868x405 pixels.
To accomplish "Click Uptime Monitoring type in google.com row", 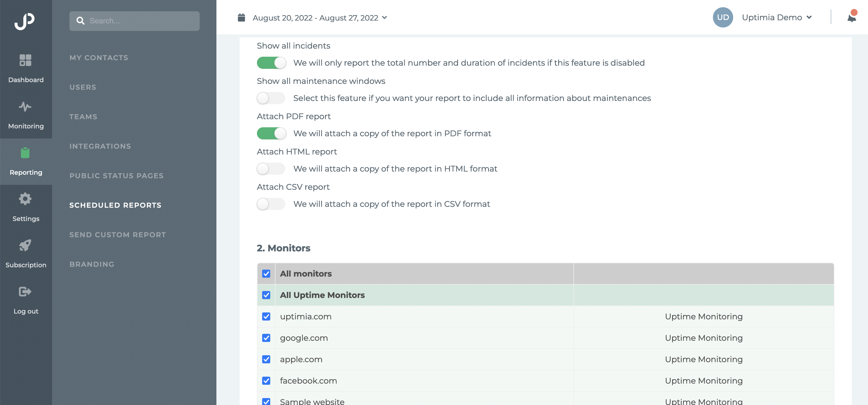I will pos(704,338).
